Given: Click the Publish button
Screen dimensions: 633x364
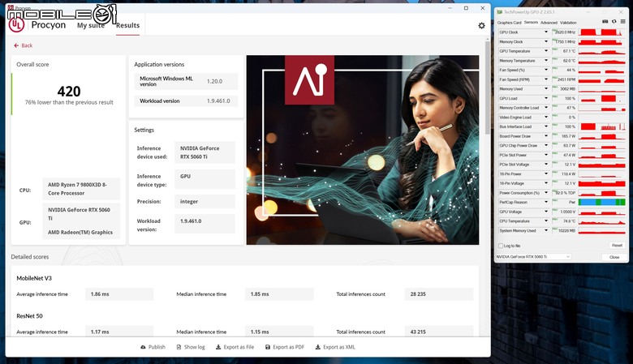Looking at the screenshot, I should pyautogui.click(x=153, y=347).
